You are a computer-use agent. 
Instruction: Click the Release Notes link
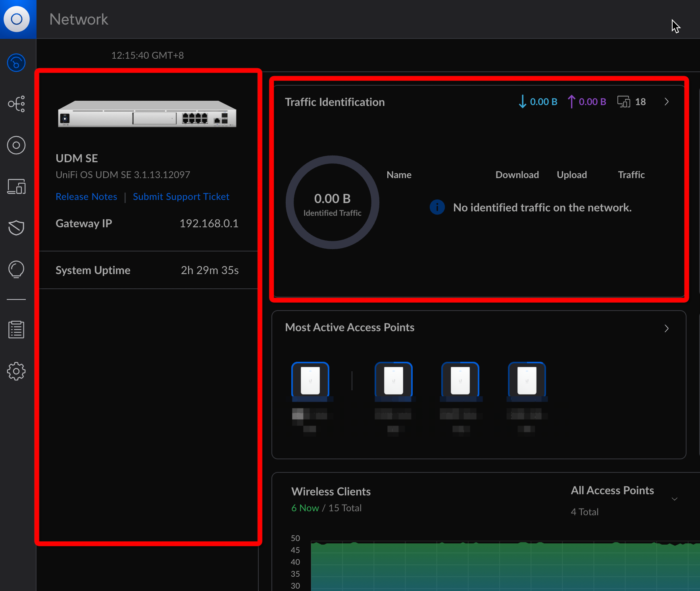87,197
